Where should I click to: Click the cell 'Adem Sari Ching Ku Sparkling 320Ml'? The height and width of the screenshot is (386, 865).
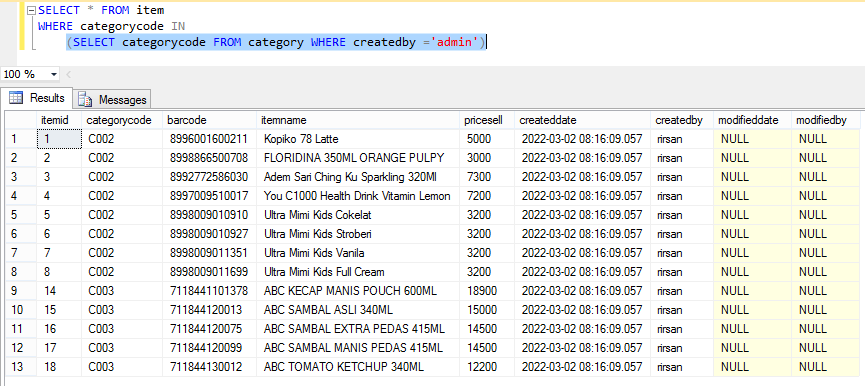(x=359, y=177)
